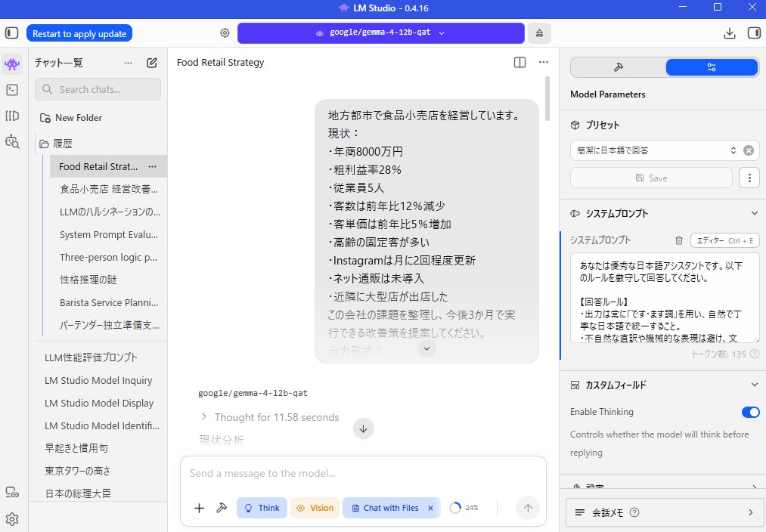Delete the system prompt
The width and height of the screenshot is (766, 532).
(x=678, y=240)
